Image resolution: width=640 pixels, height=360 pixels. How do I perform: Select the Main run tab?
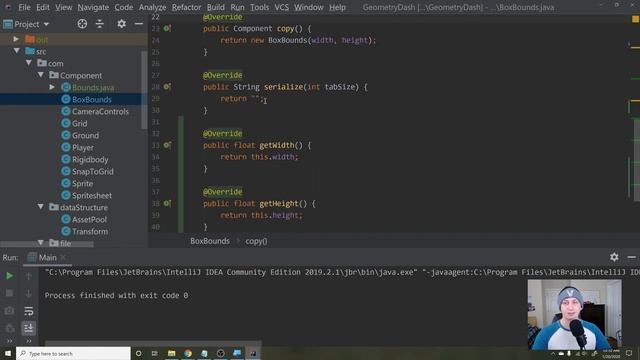click(x=47, y=258)
